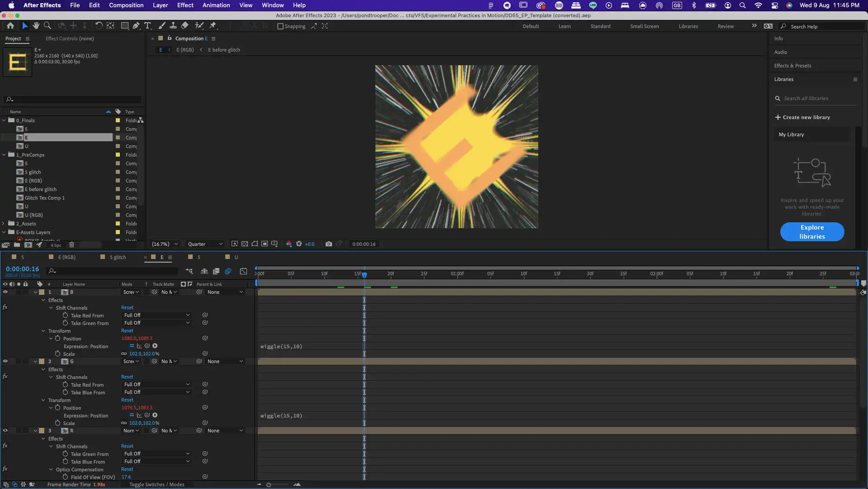
Task: Click Explore libraries button
Action: click(x=812, y=232)
